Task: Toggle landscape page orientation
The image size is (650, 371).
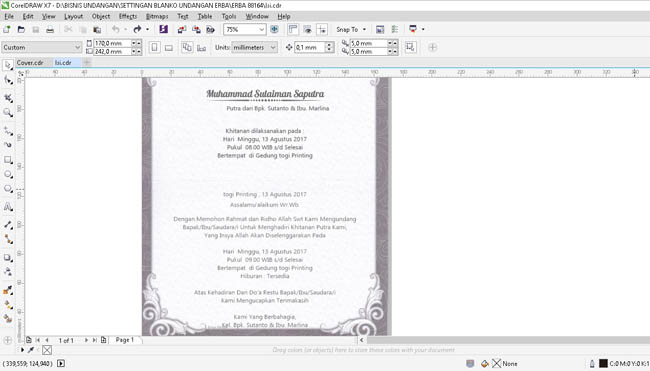Action: pos(168,47)
